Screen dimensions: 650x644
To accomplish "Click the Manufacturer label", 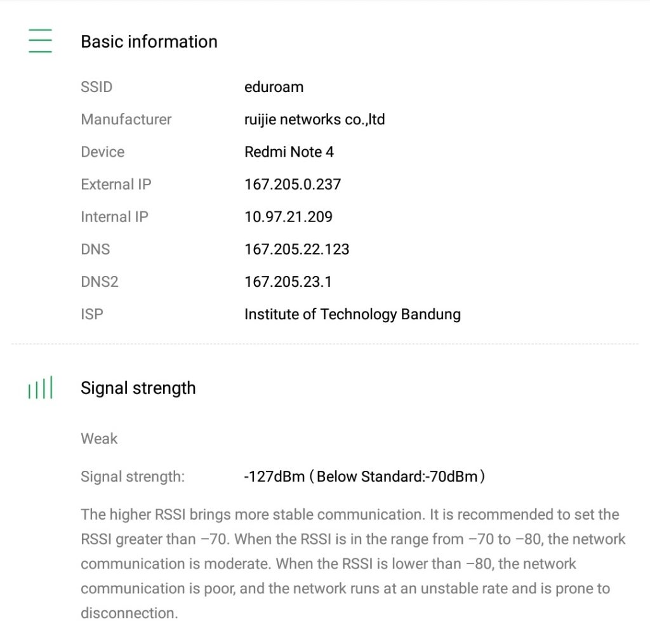I will pos(126,119).
